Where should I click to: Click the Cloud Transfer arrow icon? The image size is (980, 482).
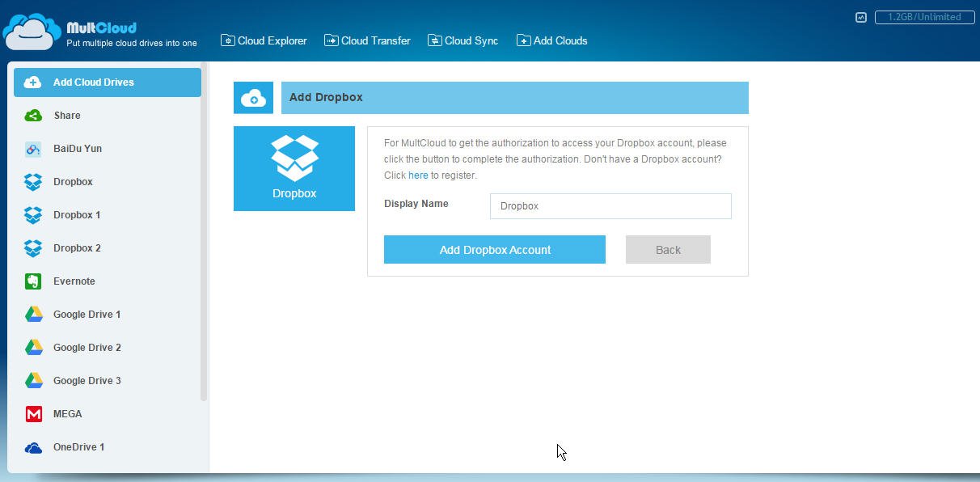coord(332,40)
